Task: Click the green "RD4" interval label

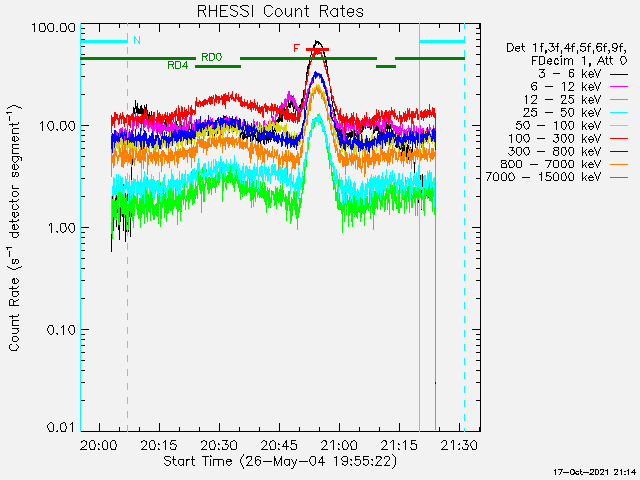Action: point(178,65)
